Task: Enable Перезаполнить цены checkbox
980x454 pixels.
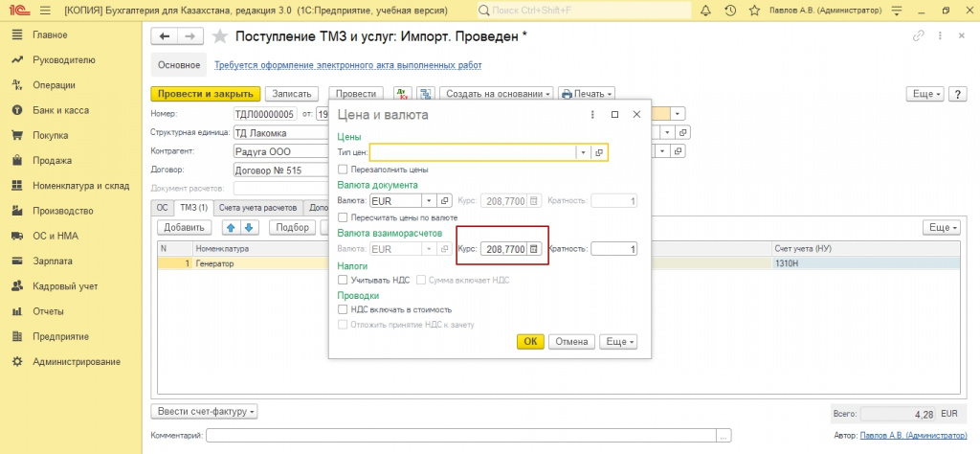Action: 342,170
